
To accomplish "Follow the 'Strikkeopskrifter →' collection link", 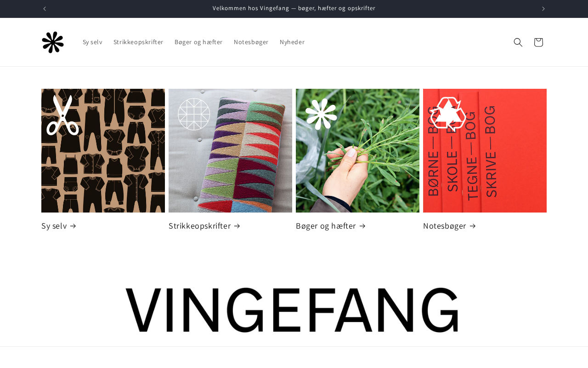I will 204,226.
